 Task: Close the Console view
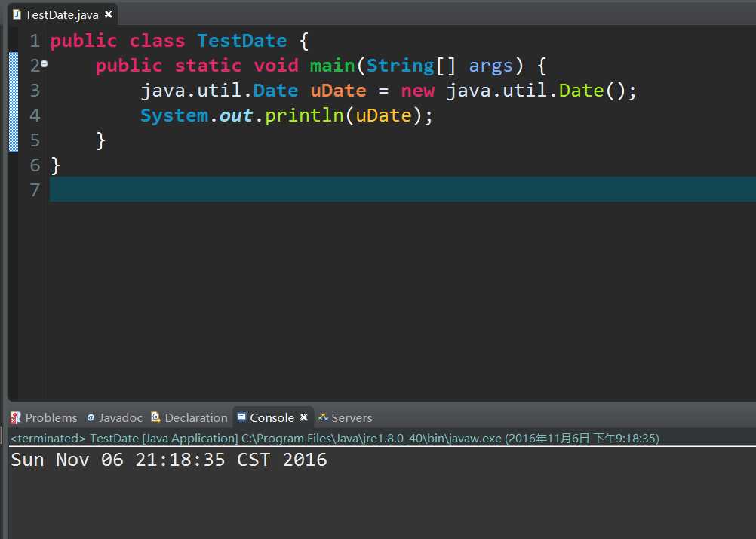coord(304,417)
